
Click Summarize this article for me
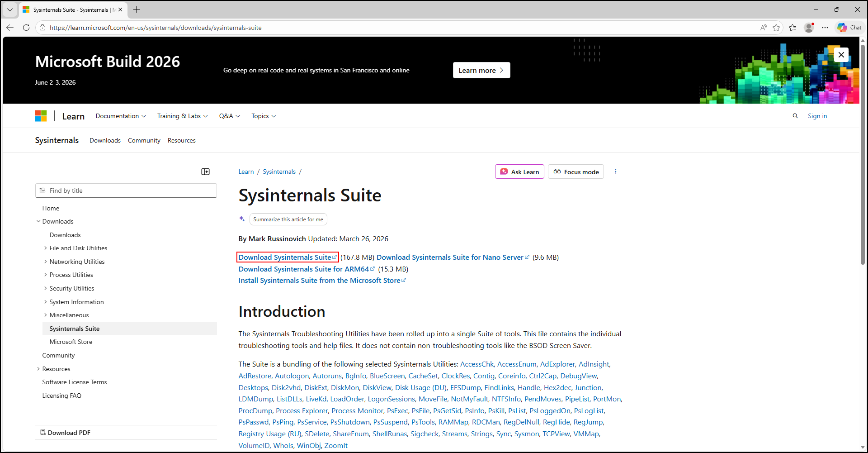pyautogui.click(x=288, y=219)
